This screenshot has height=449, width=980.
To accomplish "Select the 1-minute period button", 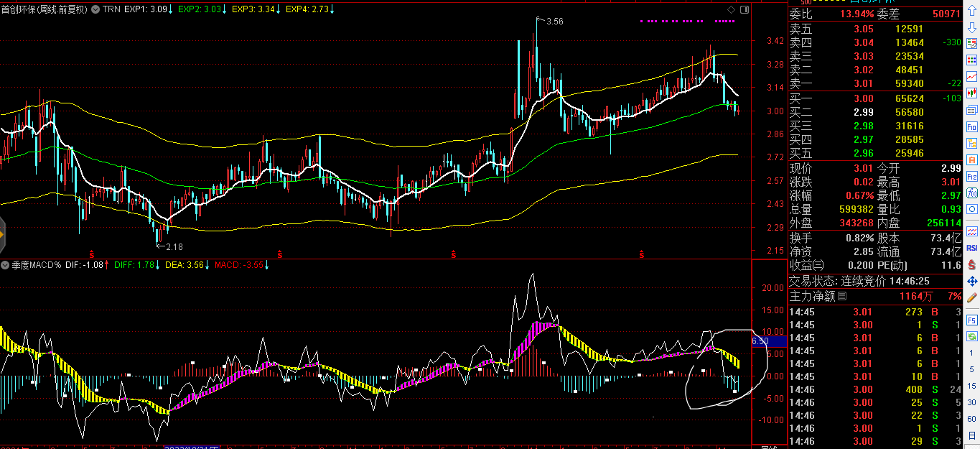I will pos(972,353).
